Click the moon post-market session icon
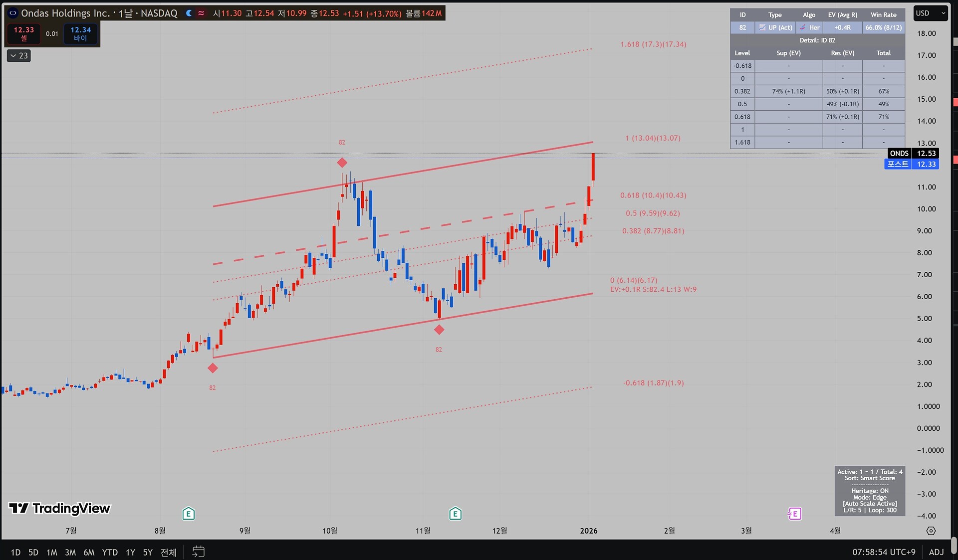This screenshot has width=958, height=560. tap(189, 13)
